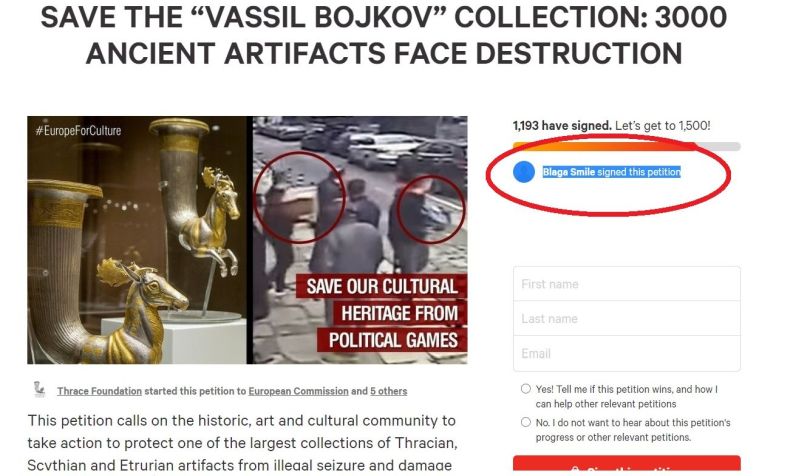Click the petition image of gold rhyton artifacts
Viewport: 790px width, 476px height.
tap(137, 240)
